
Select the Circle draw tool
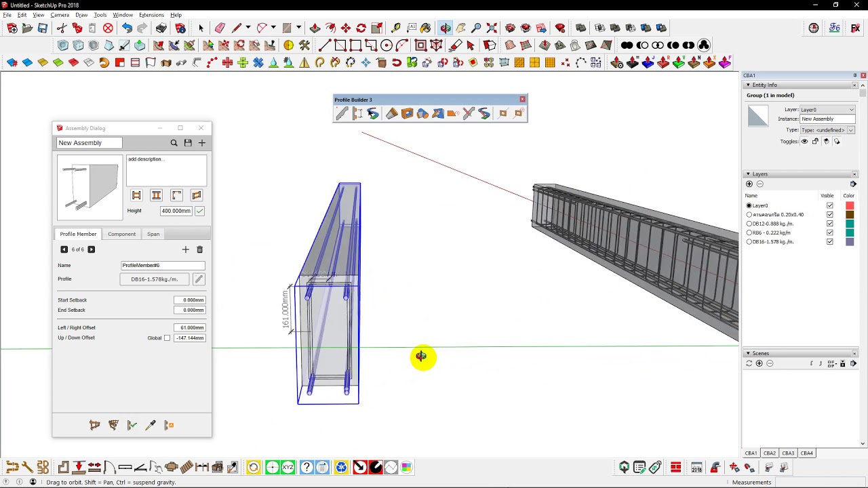(387, 45)
